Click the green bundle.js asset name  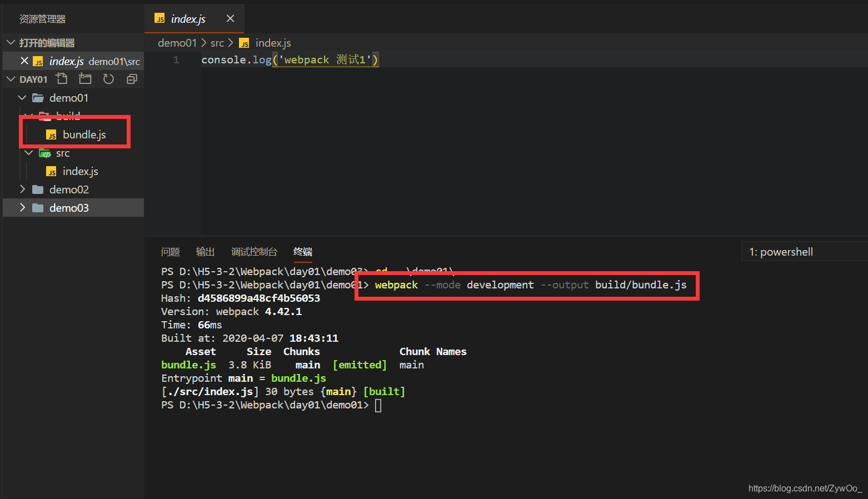188,365
